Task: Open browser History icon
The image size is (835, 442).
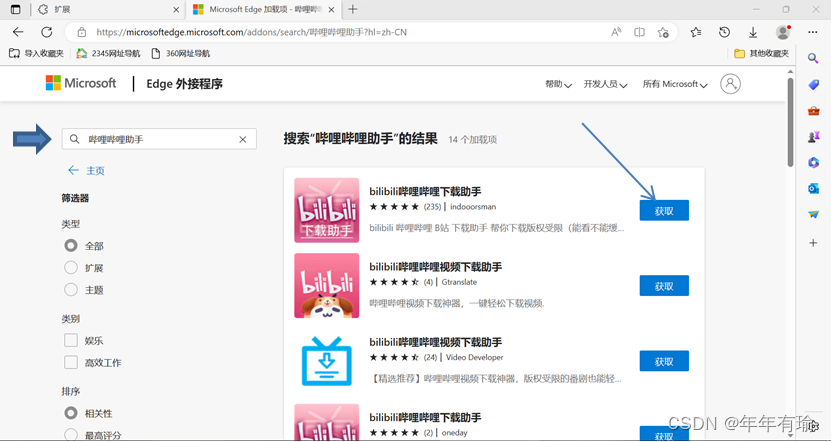Action: 724,32
